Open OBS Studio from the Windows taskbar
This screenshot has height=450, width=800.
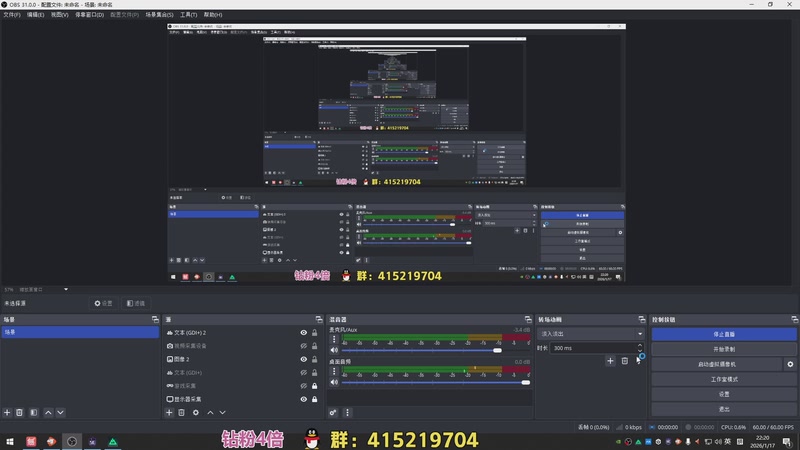point(72,441)
